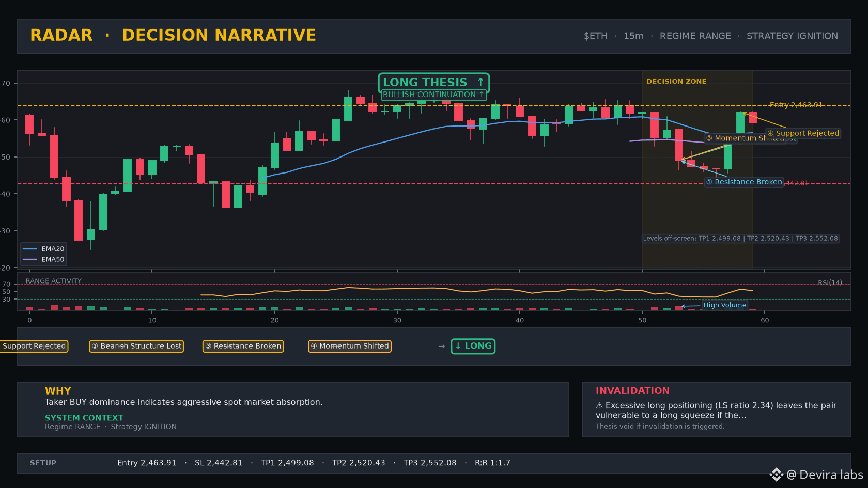Select the BULLISH CONTINUATION badge

[434, 95]
